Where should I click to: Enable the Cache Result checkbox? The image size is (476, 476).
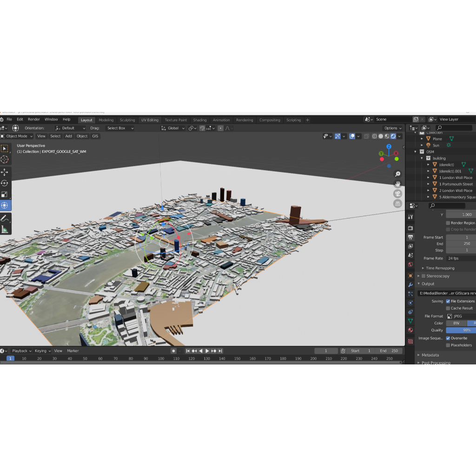click(448, 308)
